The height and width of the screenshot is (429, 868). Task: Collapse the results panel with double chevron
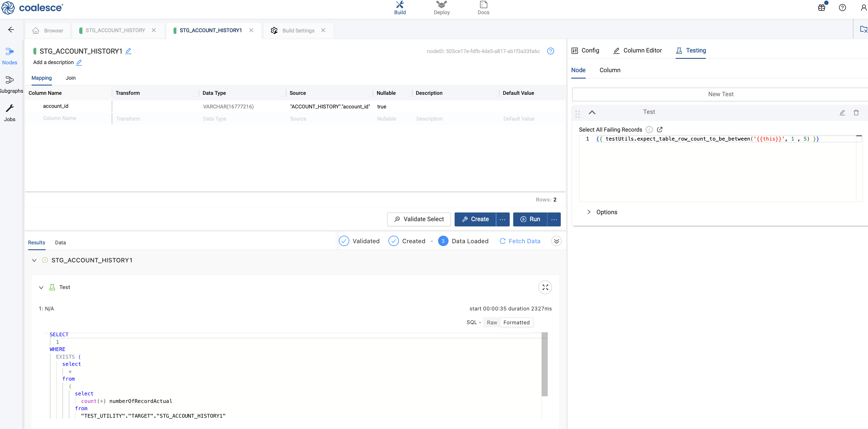556,241
